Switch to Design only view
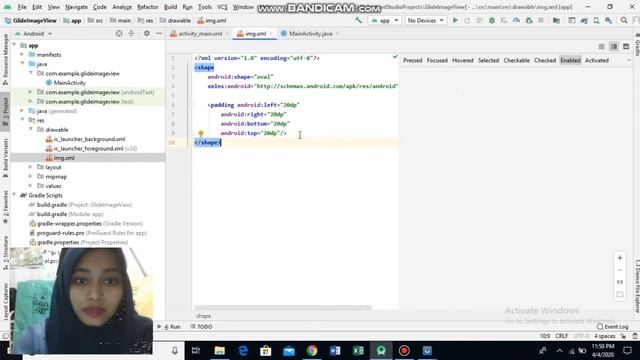 [626, 47]
